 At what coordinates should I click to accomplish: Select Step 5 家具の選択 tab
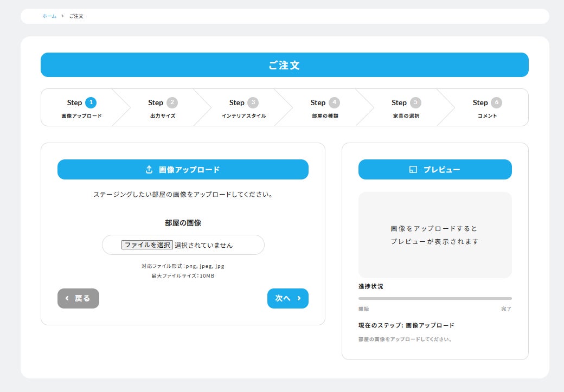[x=406, y=107]
